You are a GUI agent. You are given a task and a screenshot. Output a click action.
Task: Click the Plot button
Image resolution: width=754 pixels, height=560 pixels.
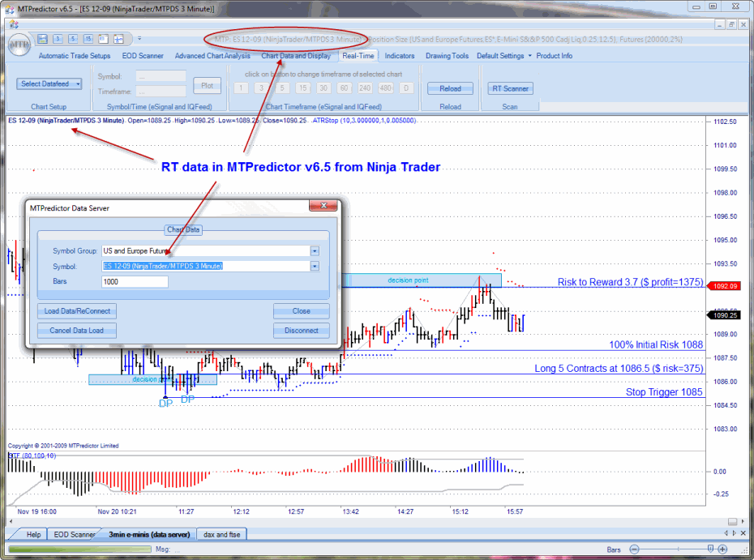tap(208, 86)
